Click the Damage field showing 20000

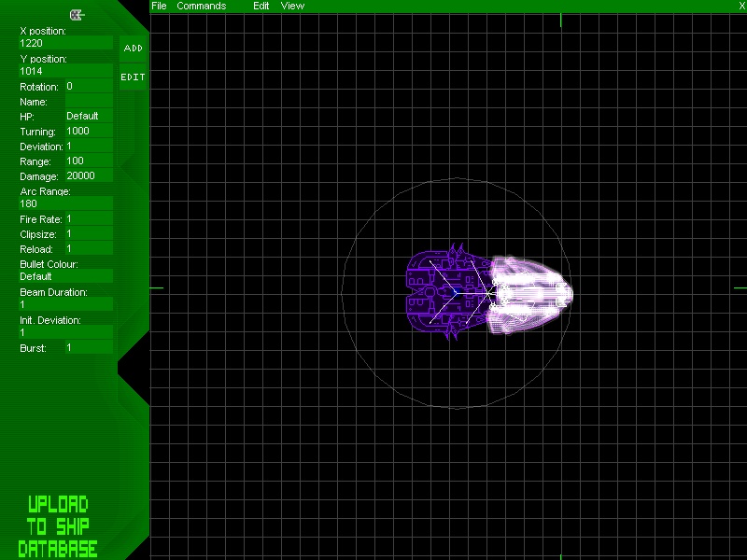pyautogui.click(x=89, y=175)
